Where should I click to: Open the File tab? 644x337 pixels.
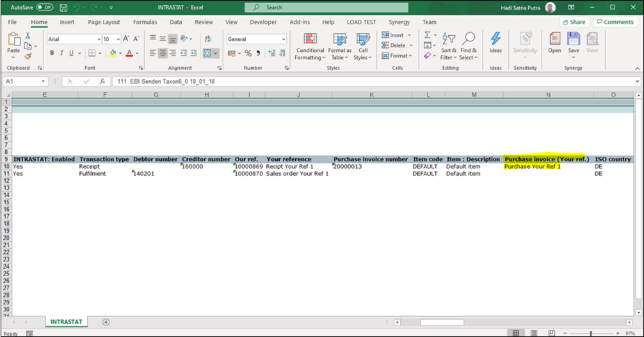(x=12, y=22)
